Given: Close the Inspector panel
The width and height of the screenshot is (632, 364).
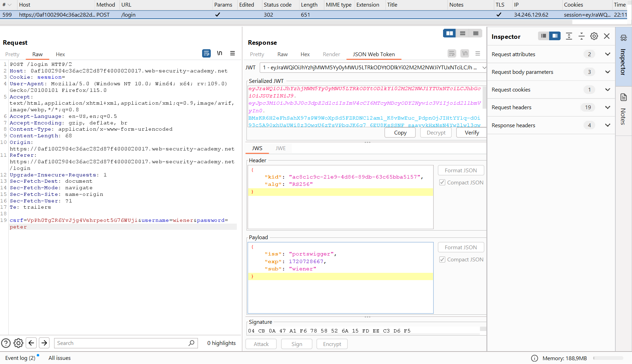Looking at the screenshot, I should (x=607, y=36).
